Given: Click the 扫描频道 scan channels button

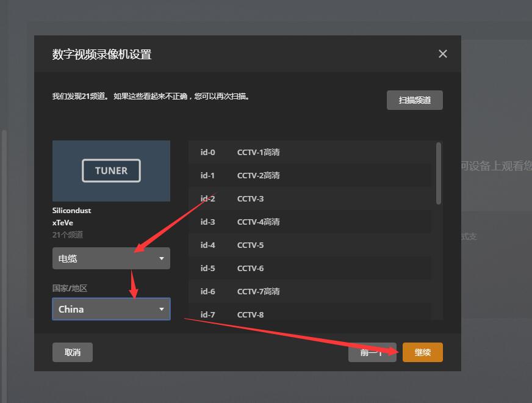Looking at the screenshot, I should (415, 100).
